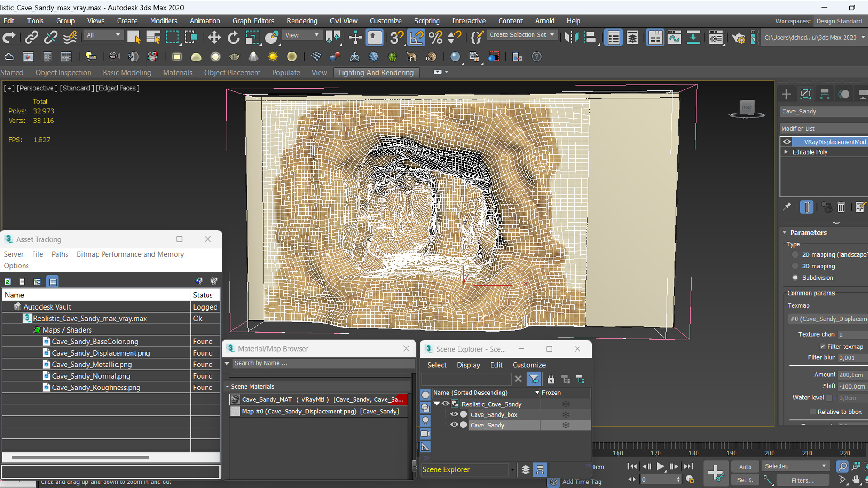Select the Move tool in toolbar
Image resolution: width=868 pixels, height=488 pixels.
[213, 38]
